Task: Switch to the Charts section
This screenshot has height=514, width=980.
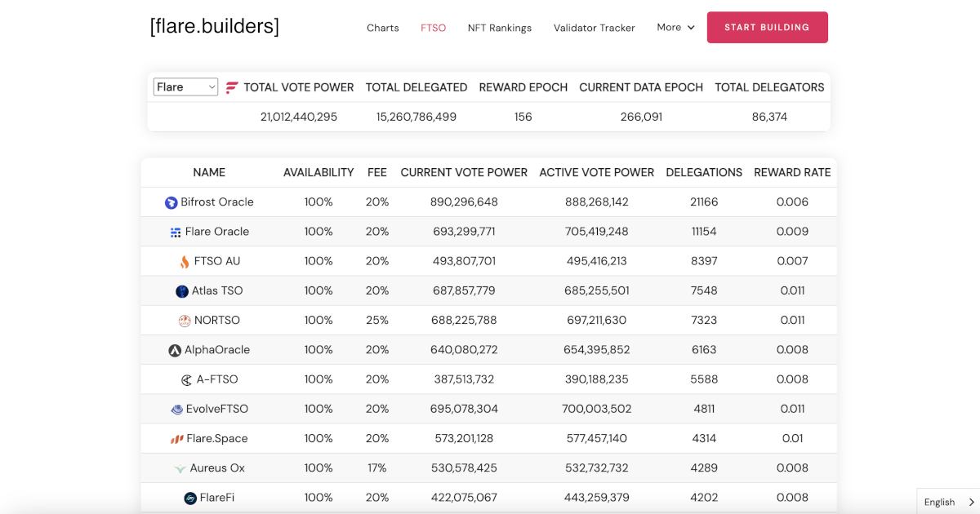Action: pos(382,27)
